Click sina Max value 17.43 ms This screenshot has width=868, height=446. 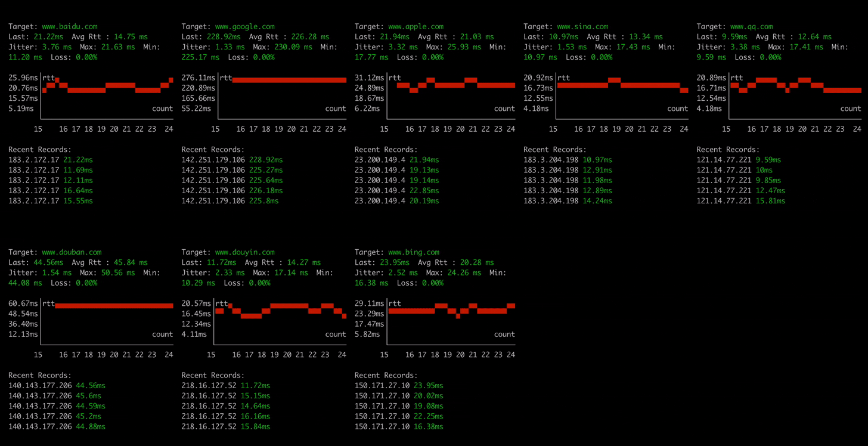pos(633,47)
